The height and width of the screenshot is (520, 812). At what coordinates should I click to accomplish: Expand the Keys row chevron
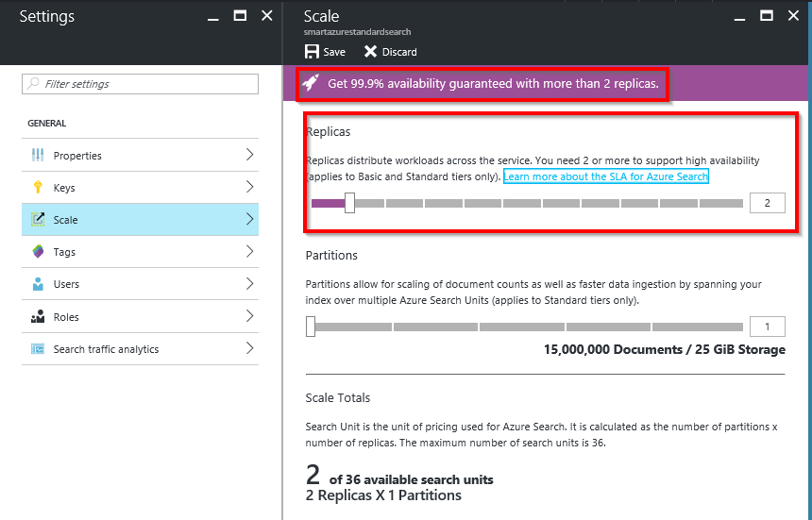(x=249, y=188)
